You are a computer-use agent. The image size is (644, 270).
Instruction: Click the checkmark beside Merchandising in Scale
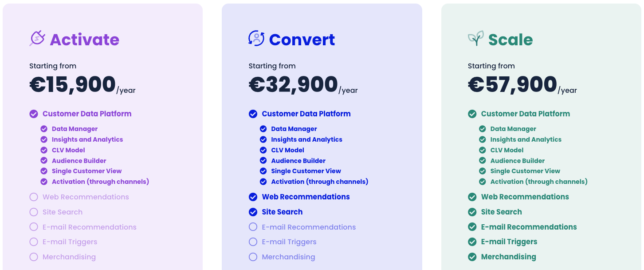click(x=472, y=257)
